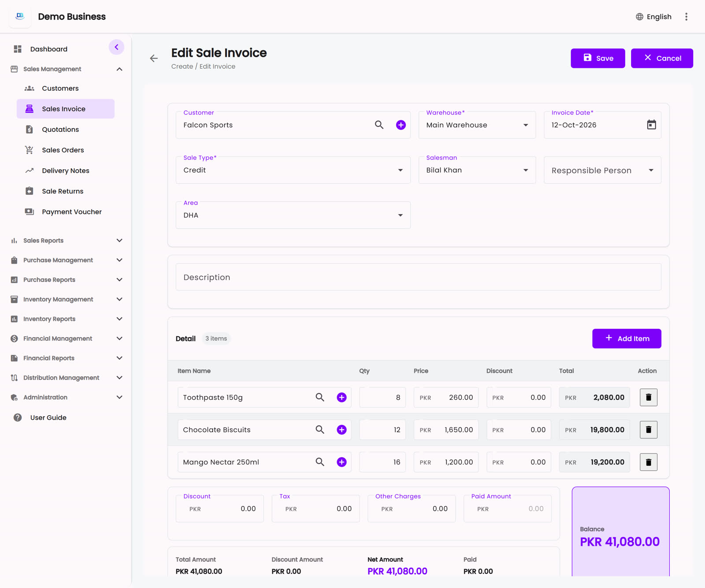
Task: Change language via the English globe selector
Action: coord(653,17)
